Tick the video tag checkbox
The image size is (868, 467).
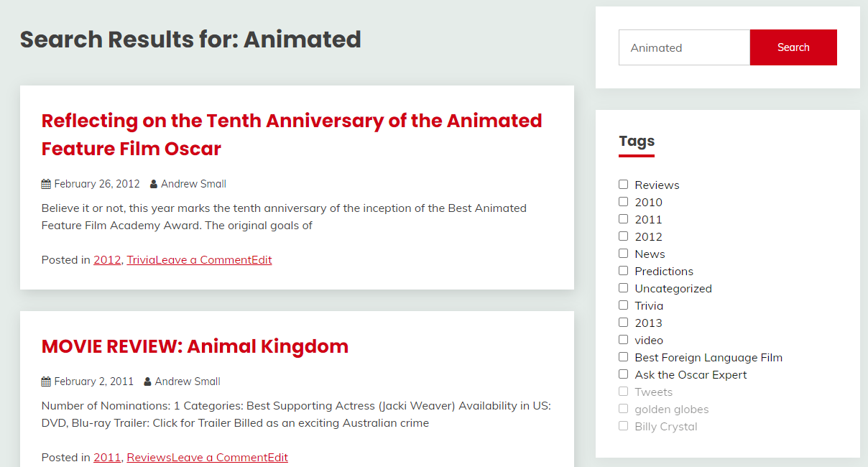point(624,340)
